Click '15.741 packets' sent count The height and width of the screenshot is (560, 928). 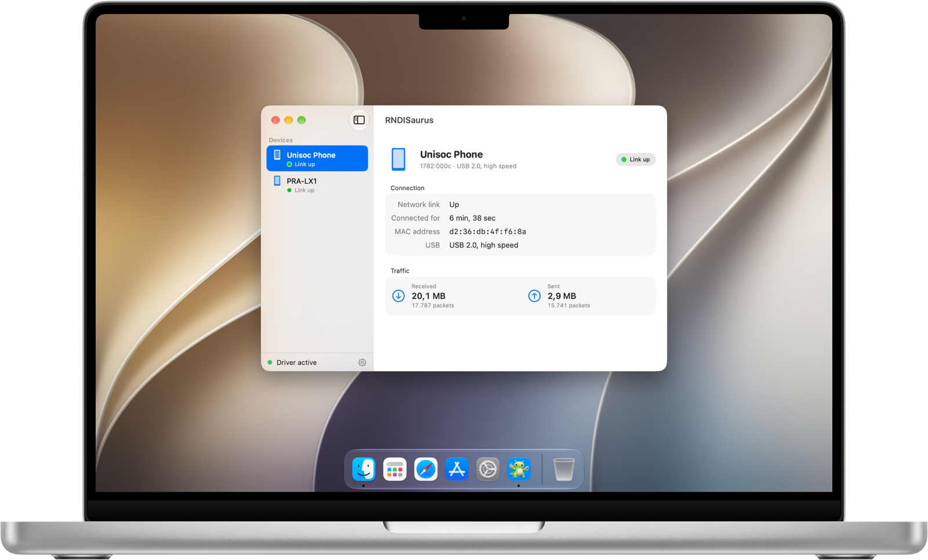point(568,306)
